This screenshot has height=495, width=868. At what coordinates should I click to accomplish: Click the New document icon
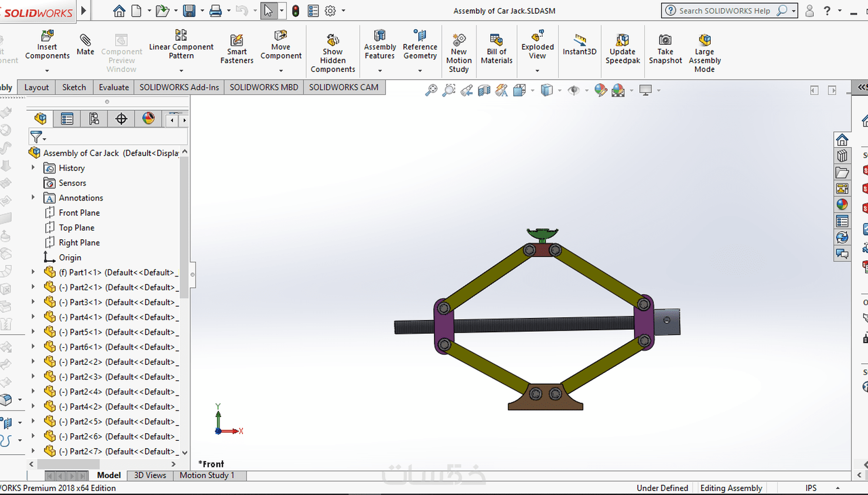[136, 11]
